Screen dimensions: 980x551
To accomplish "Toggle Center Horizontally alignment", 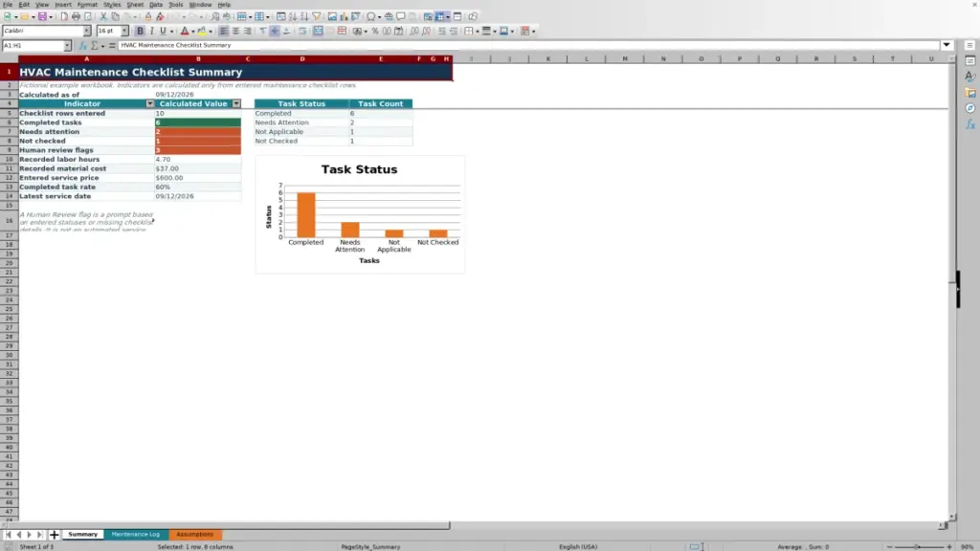I will (235, 32).
